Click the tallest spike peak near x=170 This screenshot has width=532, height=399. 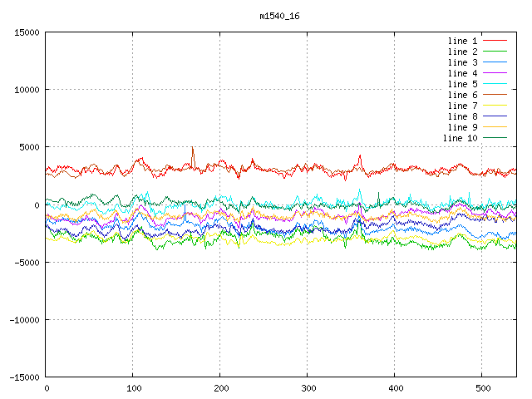pos(193,148)
